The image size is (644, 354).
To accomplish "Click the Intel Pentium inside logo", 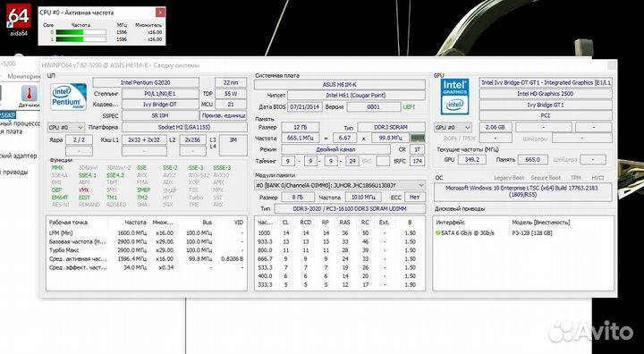I will [x=68, y=97].
